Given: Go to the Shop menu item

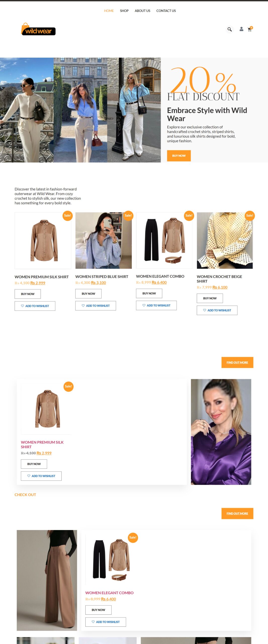Looking at the screenshot, I should tap(124, 11).
